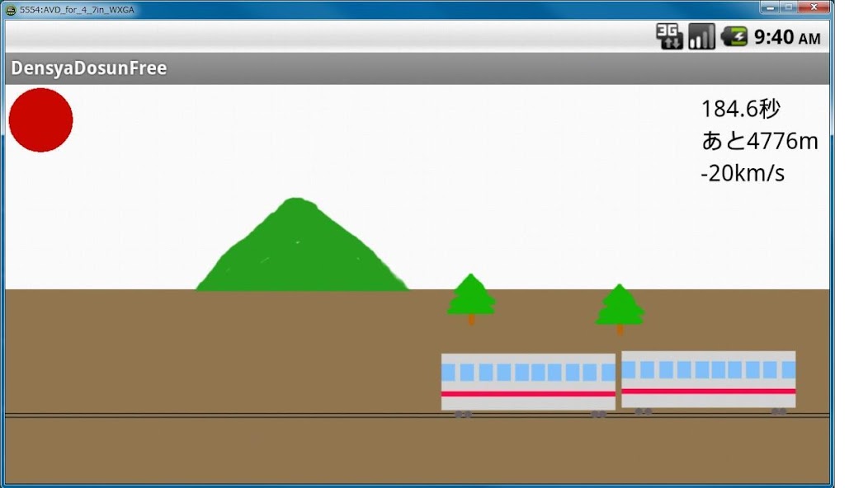This screenshot has width=868, height=488.
Task: Tap the signal strength bars icon
Action: pyautogui.click(x=702, y=36)
